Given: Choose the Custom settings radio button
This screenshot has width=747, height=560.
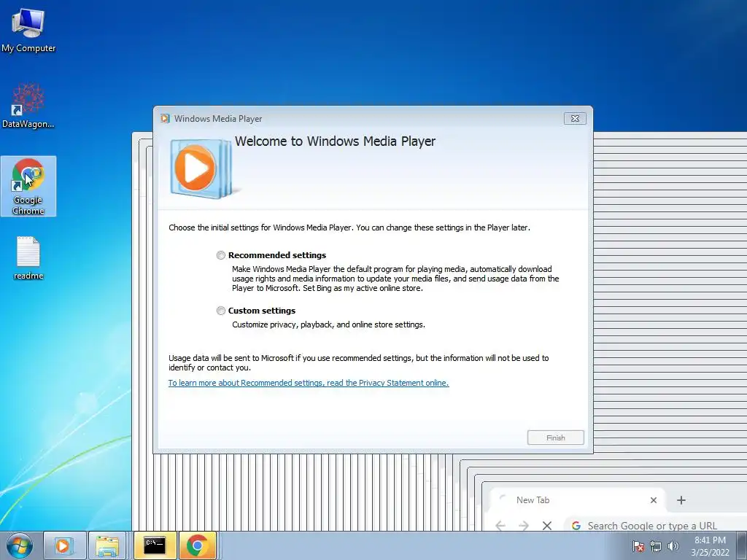Looking at the screenshot, I should 220,311.
